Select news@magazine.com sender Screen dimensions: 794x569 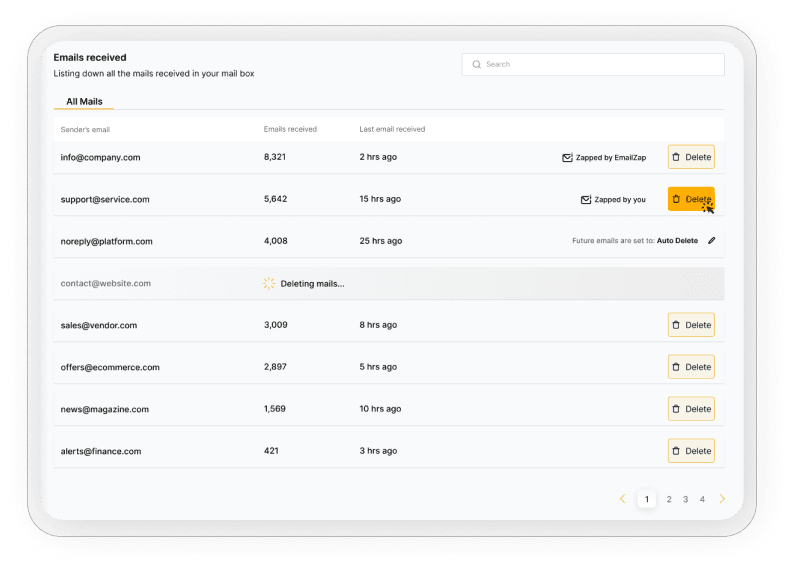(105, 410)
